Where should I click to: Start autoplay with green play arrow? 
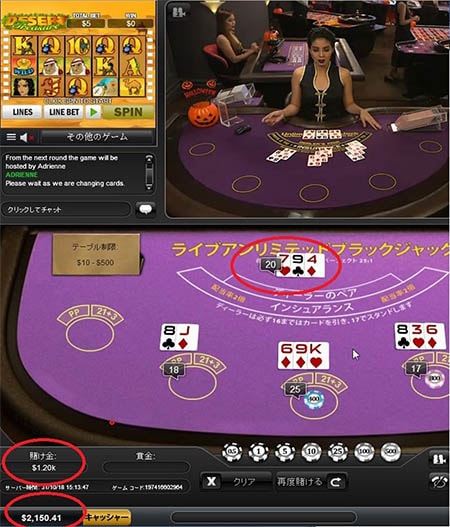(93, 112)
